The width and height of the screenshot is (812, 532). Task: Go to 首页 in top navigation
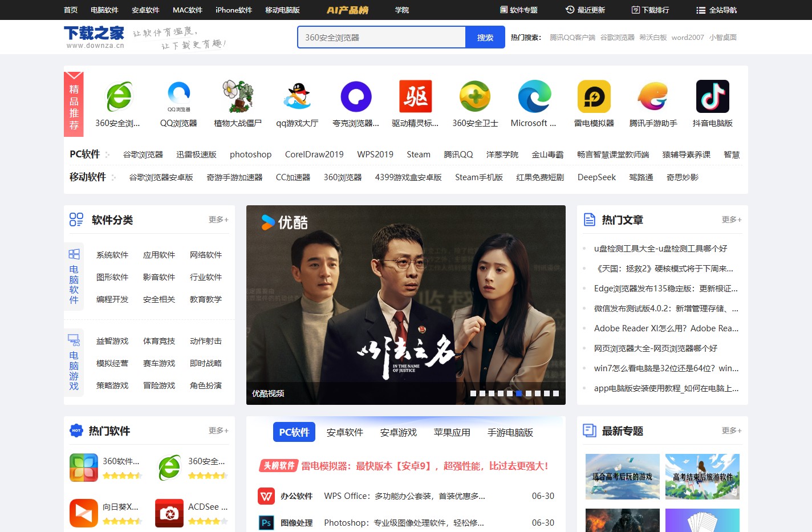point(71,10)
